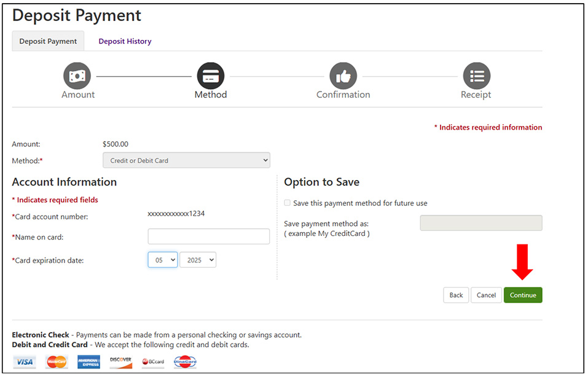Open the payment Method dropdown

186,160
